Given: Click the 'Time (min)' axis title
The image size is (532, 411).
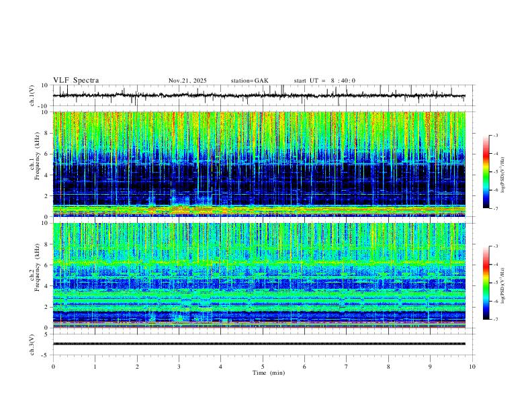Looking at the screenshot, I should tap(269, 373).
